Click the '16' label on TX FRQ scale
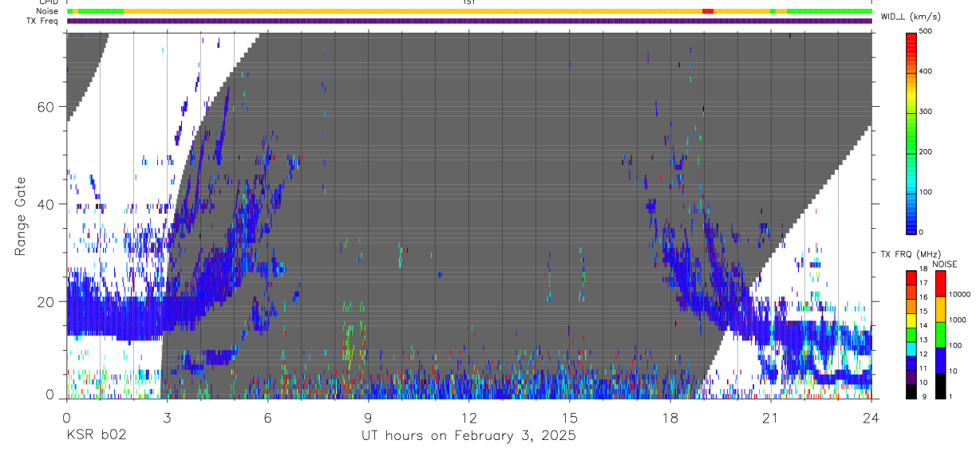The width and height of the screenshot is (980, 452). (924, 297)
